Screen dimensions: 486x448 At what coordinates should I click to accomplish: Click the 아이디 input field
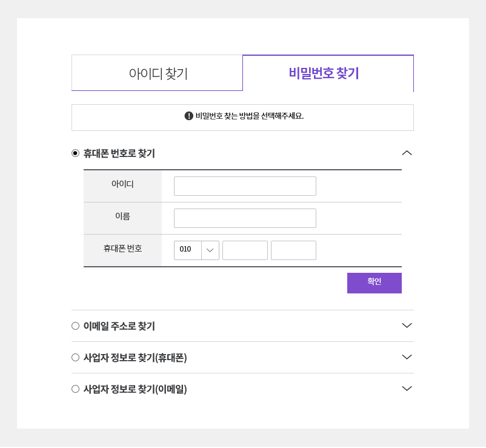245,186
